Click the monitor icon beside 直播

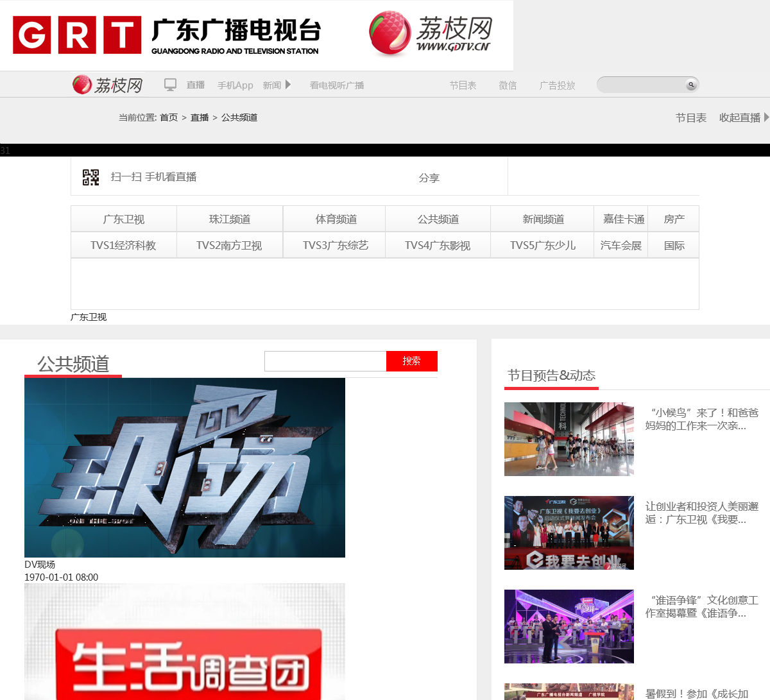click(x=170, y=85)
